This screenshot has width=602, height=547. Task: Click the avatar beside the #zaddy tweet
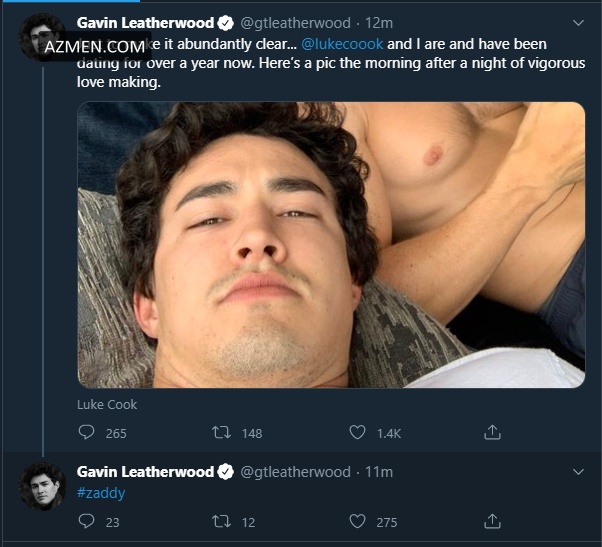42,487
